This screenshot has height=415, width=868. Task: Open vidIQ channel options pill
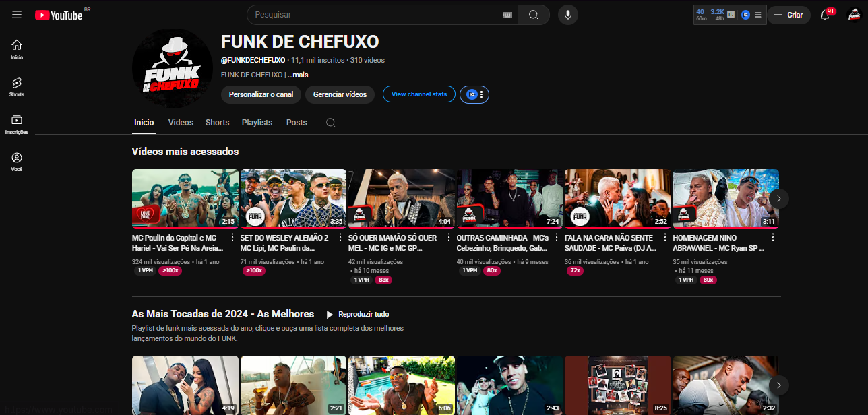click(x=474, y=94)
